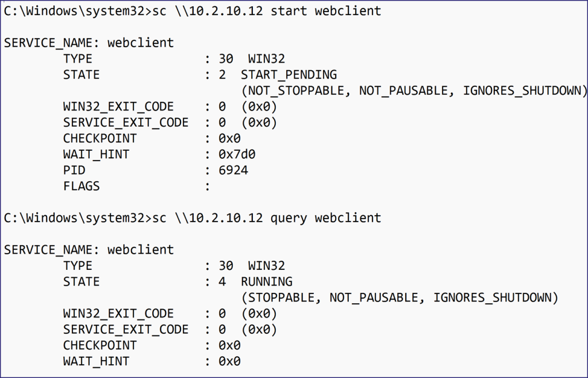Click the first TYPE value 30 WIN32

252,59
